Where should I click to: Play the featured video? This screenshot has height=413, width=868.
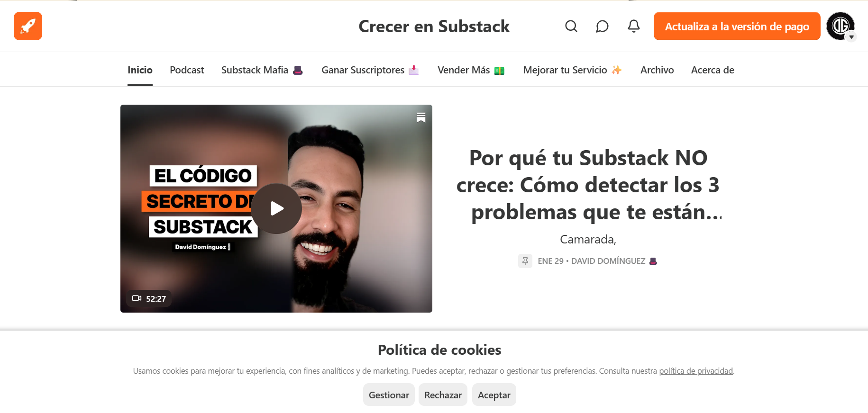point(276,208)
